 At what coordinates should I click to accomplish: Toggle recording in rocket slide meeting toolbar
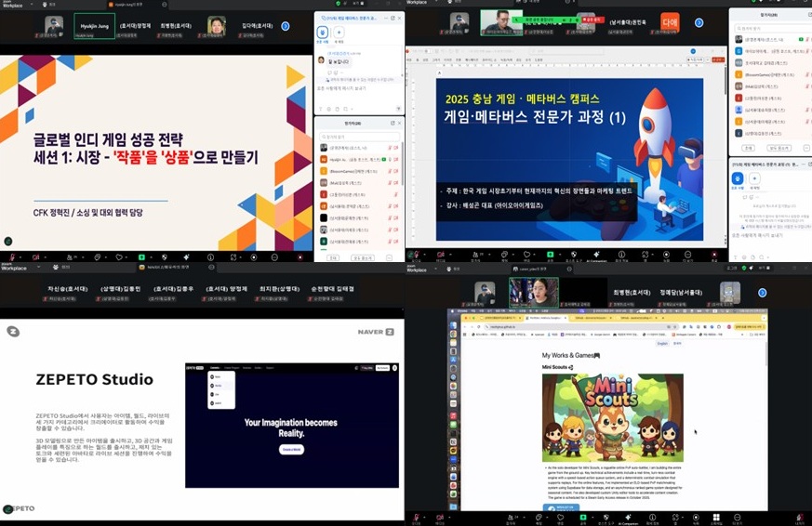666,254
